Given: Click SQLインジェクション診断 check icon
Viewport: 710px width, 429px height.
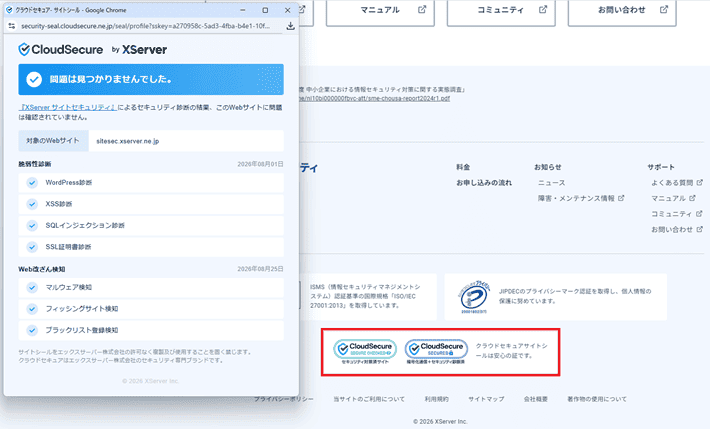Looking at the screenshot, I should pos(32,225).
